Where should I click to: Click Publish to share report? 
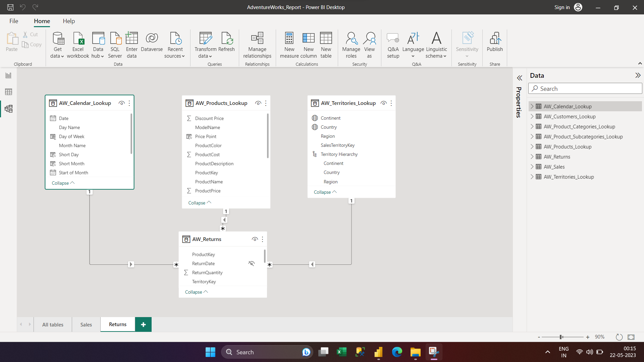[495, 42]
